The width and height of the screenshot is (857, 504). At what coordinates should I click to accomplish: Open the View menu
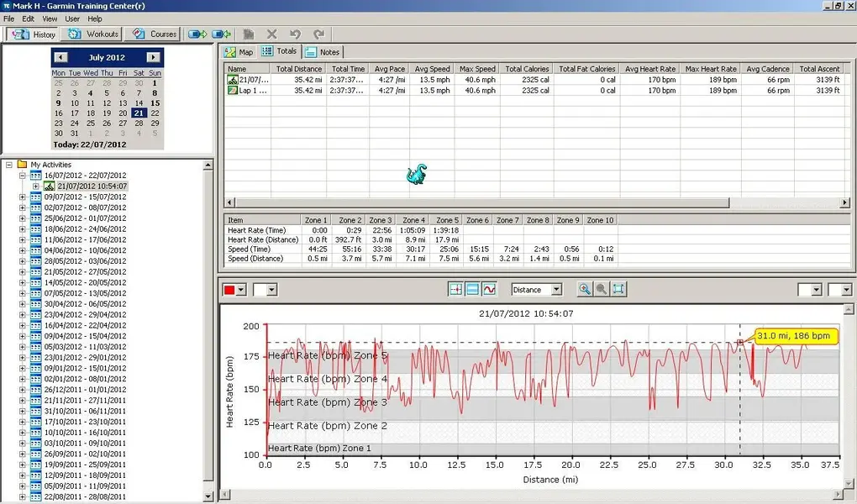pos(50,18)
